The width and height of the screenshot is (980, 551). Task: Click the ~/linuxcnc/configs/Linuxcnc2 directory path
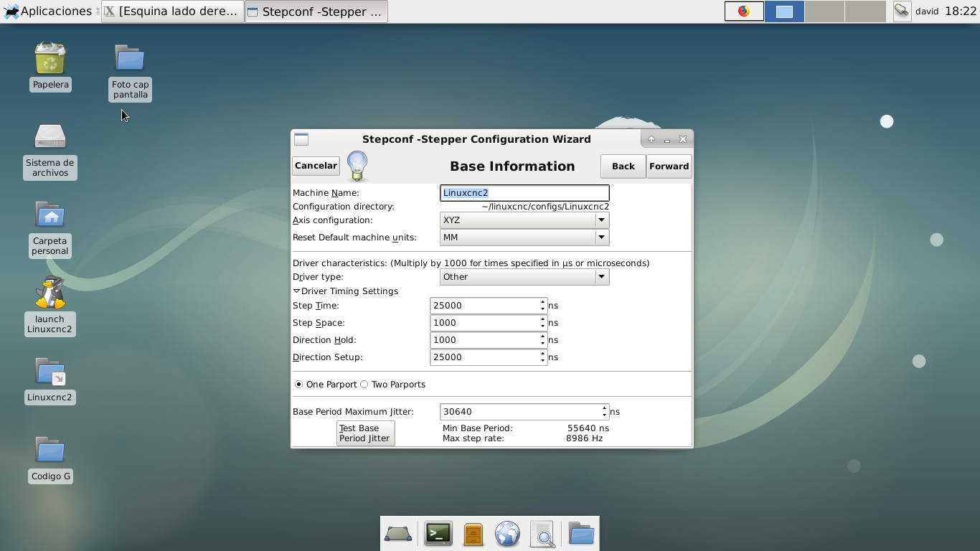[545, 207]
